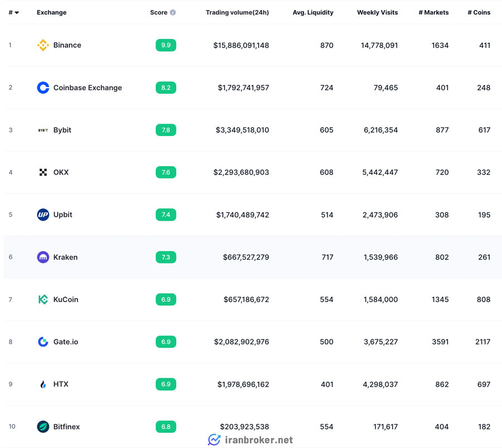
Task: Click the Kraken logo icon
Action: [43, 257]
